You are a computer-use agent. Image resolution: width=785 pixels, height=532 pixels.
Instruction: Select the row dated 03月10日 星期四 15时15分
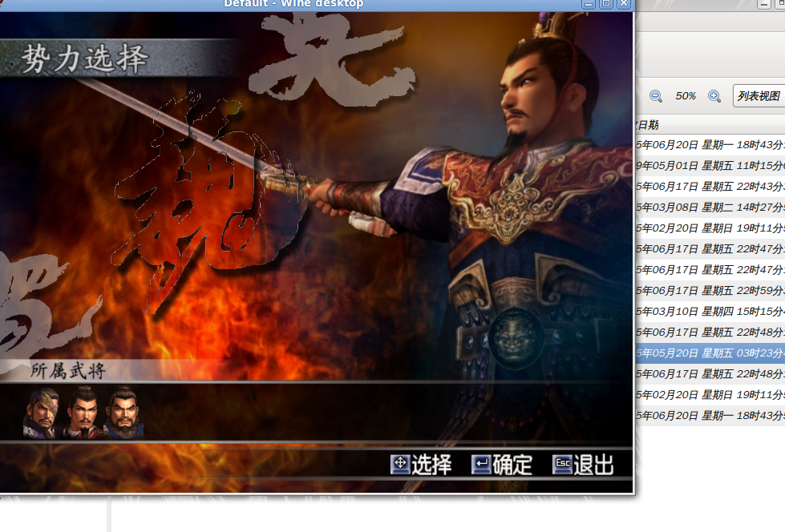pos(710,312)
